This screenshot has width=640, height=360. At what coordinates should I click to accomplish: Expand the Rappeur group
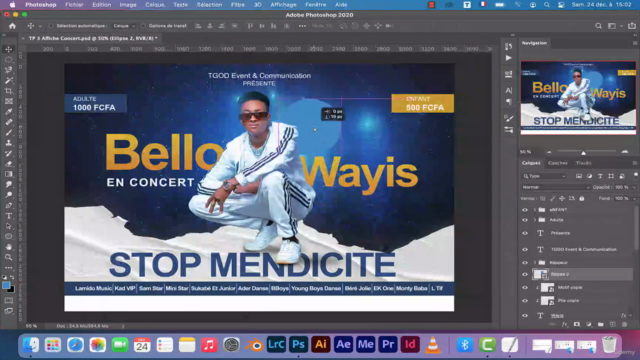(535, 262)
